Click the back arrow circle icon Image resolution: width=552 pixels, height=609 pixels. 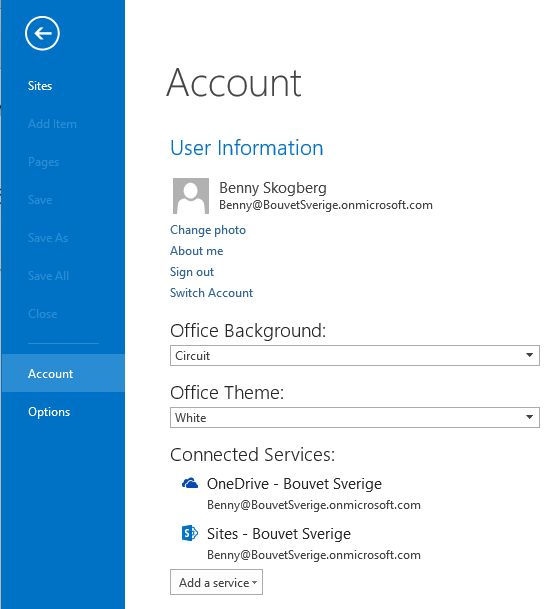coord(42,33)
